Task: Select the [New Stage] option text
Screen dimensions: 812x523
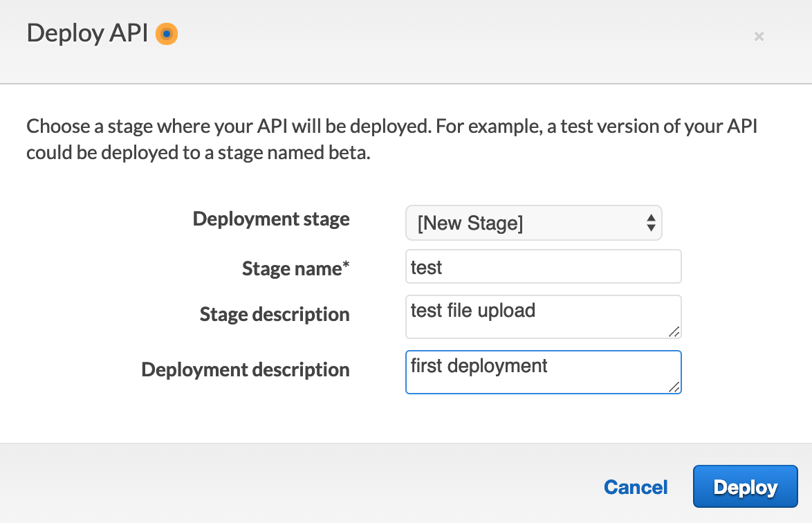Action: click(470, 223)
